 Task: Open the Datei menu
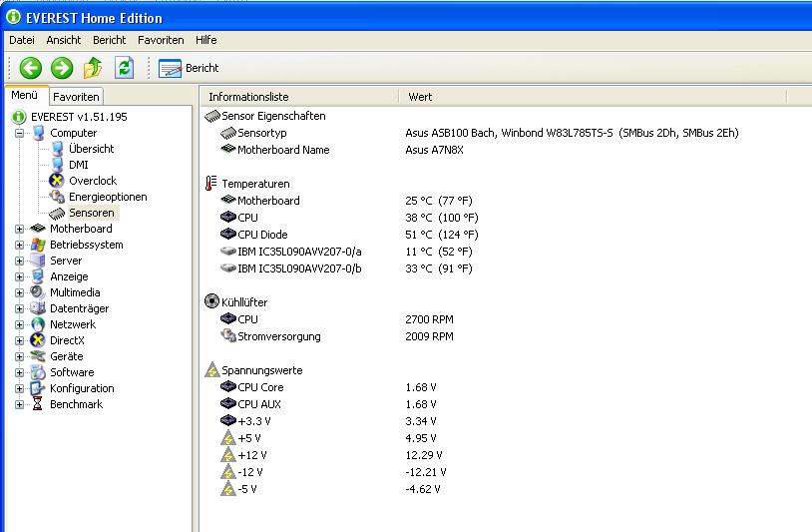[x=22, y=40]
